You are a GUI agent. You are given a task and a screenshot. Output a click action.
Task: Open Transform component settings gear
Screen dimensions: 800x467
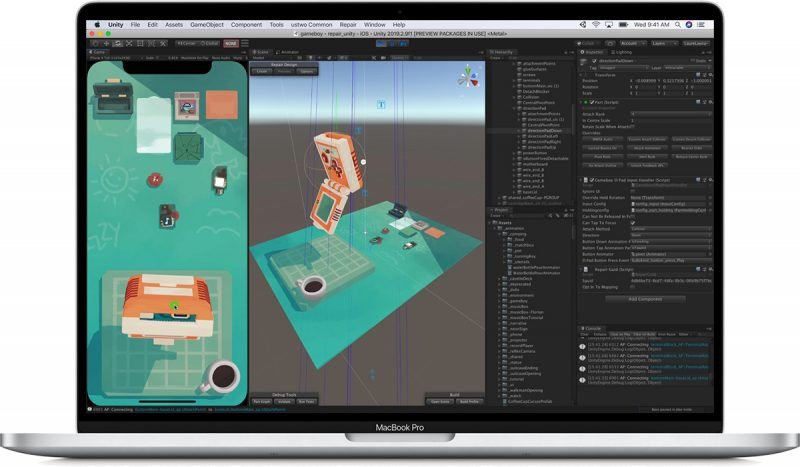[x=710, y=75]
